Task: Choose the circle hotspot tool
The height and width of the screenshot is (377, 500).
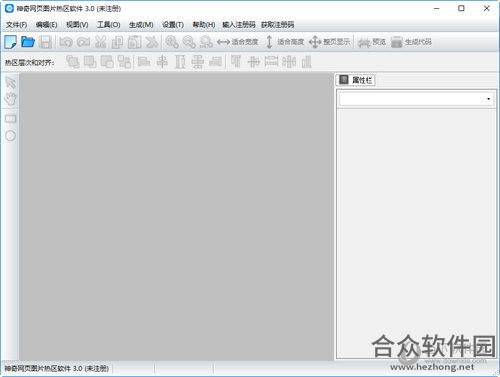Action: click(x=10, y=135)
